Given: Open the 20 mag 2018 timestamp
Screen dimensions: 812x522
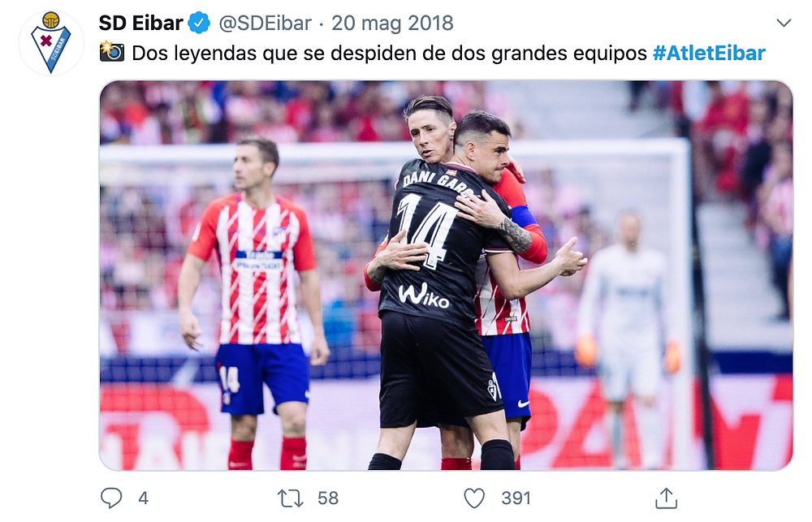Looking at the screenshot, I should pyautogui.click(x=392, y=24).
